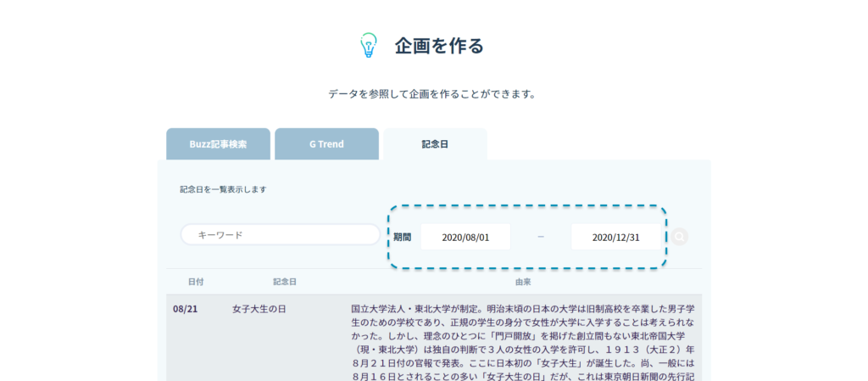The height and width of the screenshot is (381, 868).
Task: Click the magnifying glass search icon
Action: tap(679, 237)
